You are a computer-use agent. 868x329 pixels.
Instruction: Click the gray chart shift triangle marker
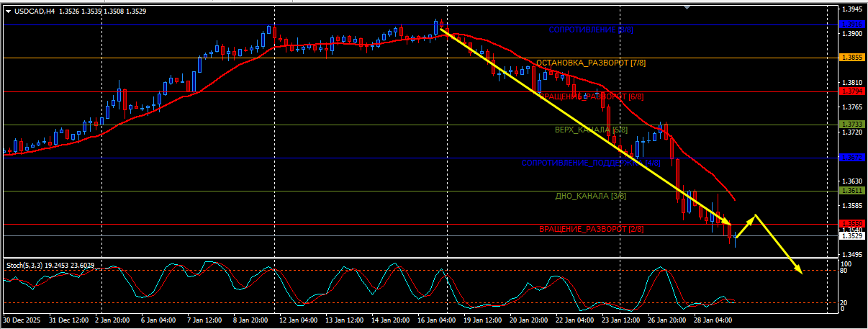tap(687, 7)
